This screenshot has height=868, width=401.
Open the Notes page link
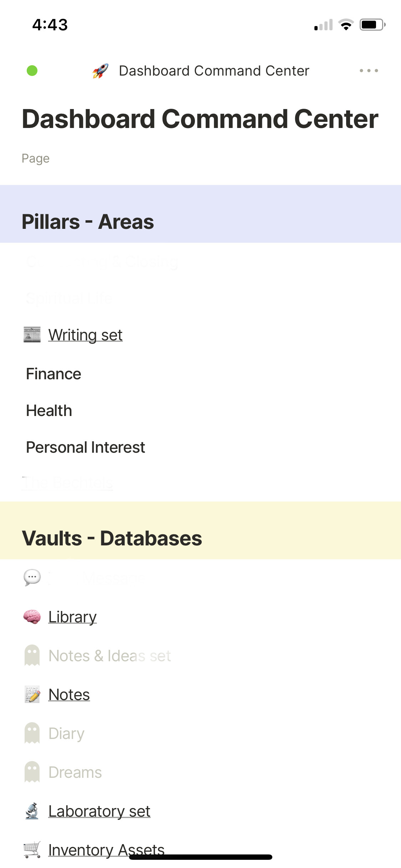tap(69, 694)
